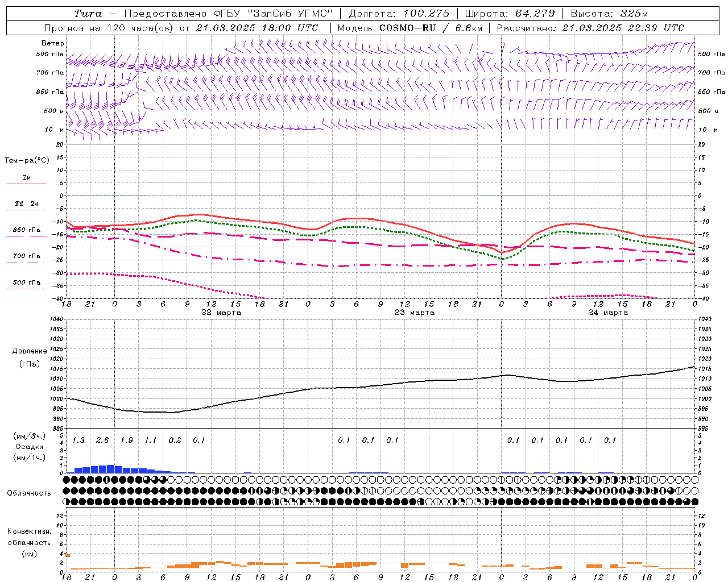The width and height of the screenshot is (728, 582).
Task: Click the 1.1 precipitation value
Action: point(151,440)
